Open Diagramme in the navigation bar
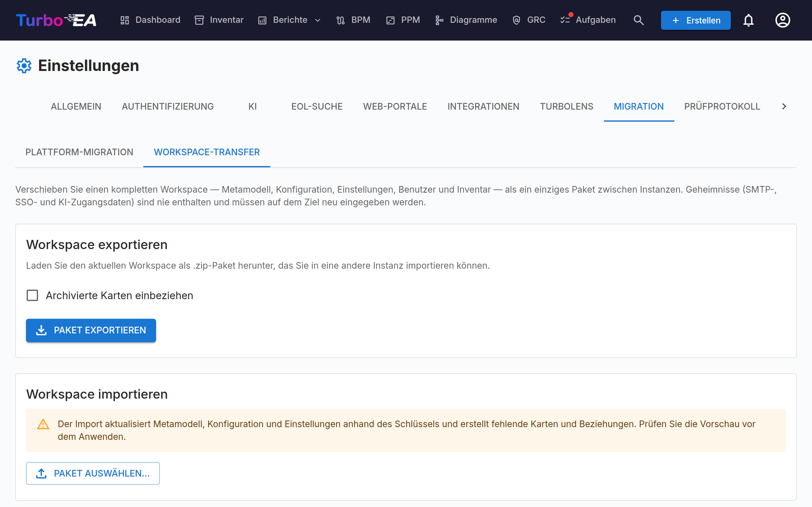The height and width of the screenshot is (507, 812). point(466,20)
